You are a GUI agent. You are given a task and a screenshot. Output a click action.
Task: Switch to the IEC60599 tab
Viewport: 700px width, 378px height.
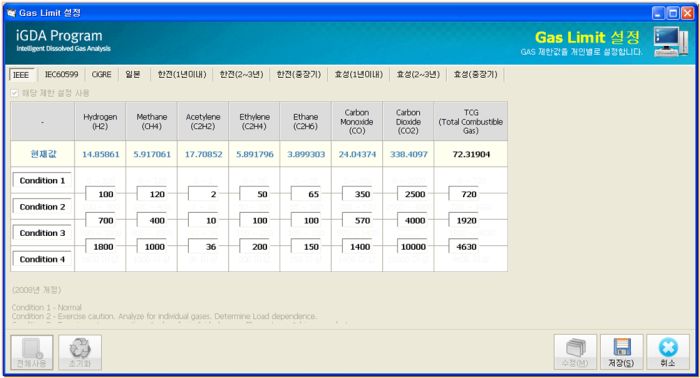pyautogui.click(x=62, y=75)
